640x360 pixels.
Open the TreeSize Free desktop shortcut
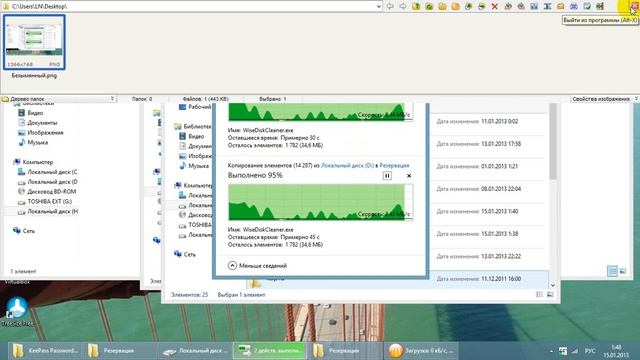17,311
